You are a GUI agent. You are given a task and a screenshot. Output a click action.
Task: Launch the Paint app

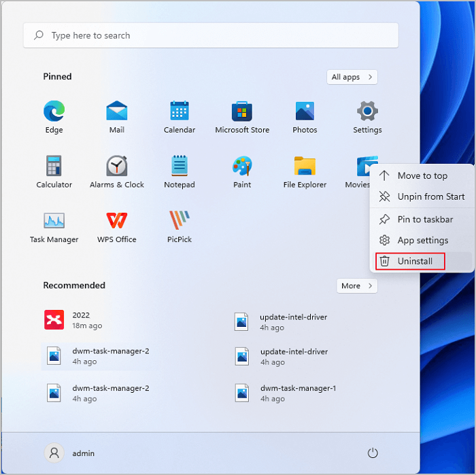(x=242, y=172)
